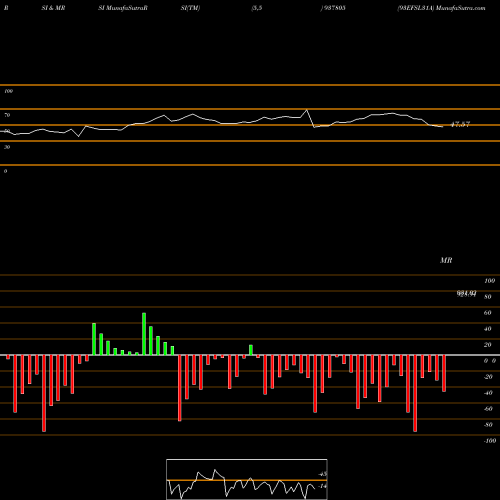Click the 'SI MunafaSutraR' header text
Image resolution: width=500 pixels, height=500 pixels.
coord(123,8)
